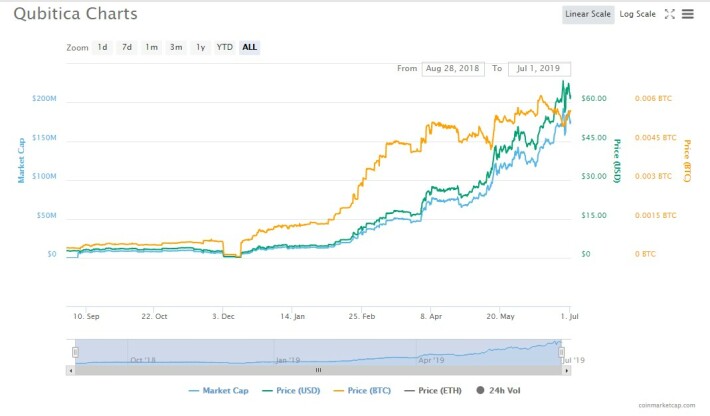This screenshot has width=710, height=416.
Task: Select the 3m zoom option
Action: pyautogui.click(x=176, y=47)
